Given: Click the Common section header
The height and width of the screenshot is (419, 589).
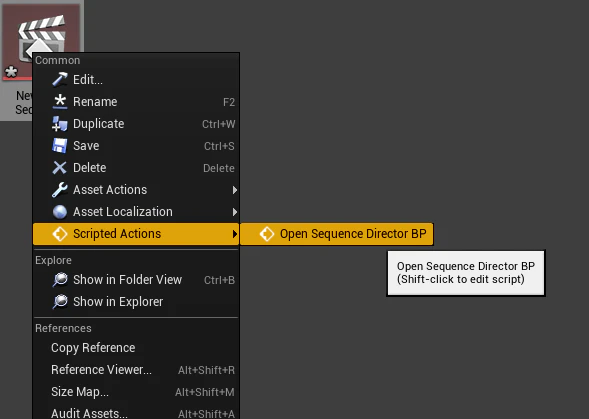Looking at the screenshot, I should (57, 60).
